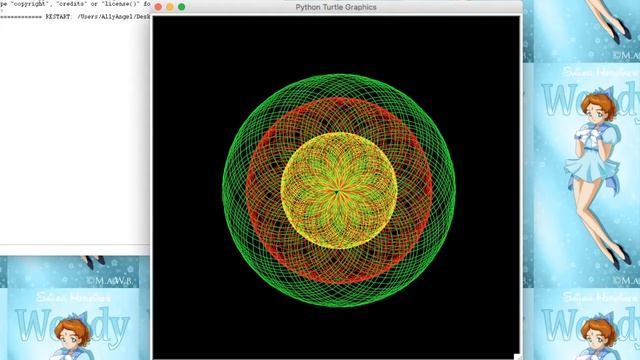640x360 pixels.
Task: Click the RESTART line in the Python shell
Action: point(75,17)
